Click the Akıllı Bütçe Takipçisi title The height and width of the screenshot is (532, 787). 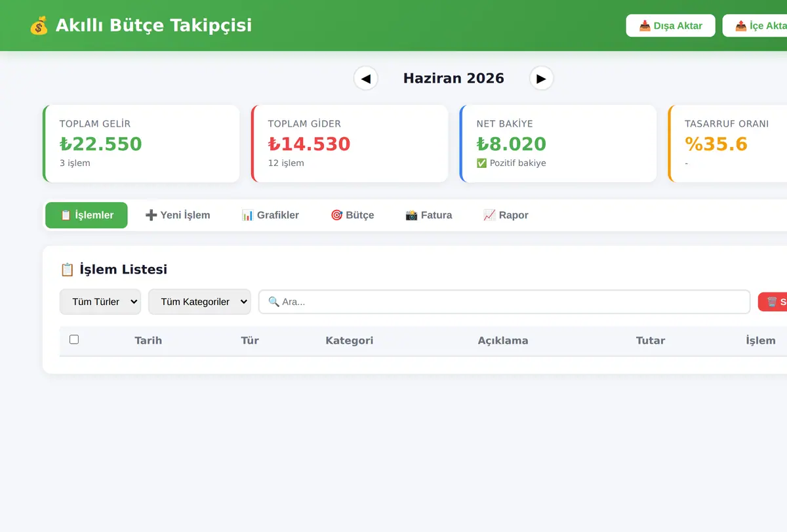pos(153,26)
